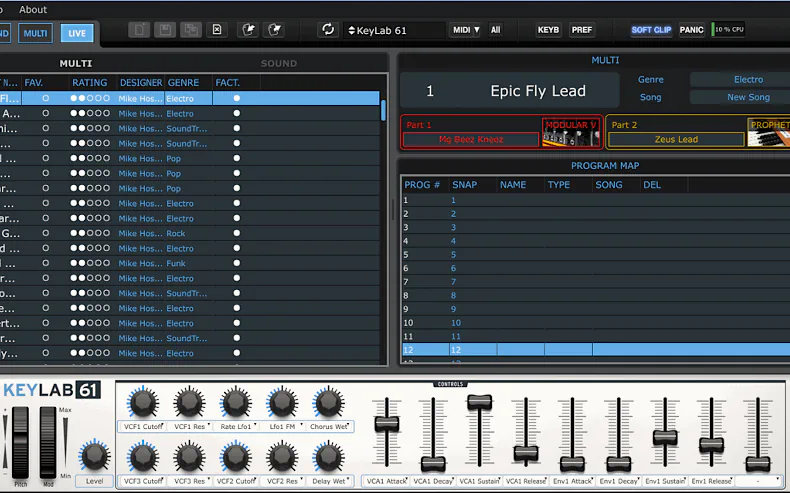Switch to the SOUND tab
The image size is (790, 493).
[279, 63]
